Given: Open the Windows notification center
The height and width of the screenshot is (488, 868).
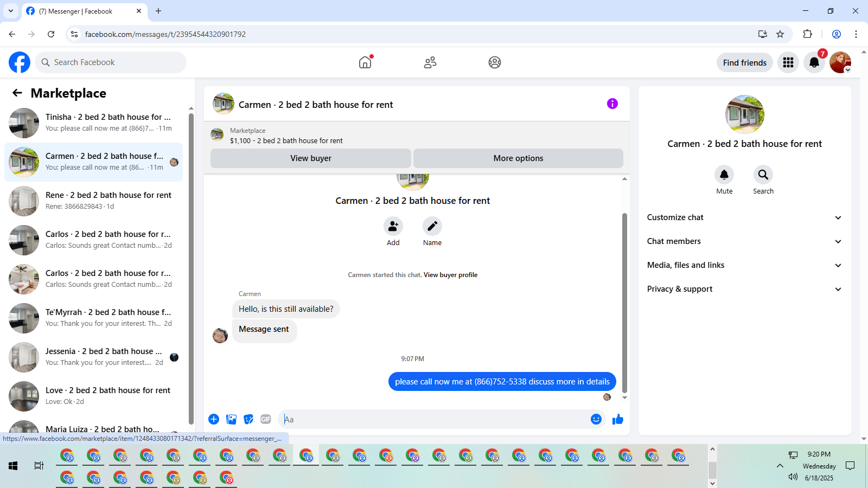Looking at the screenshot, I should coord(850,466).
